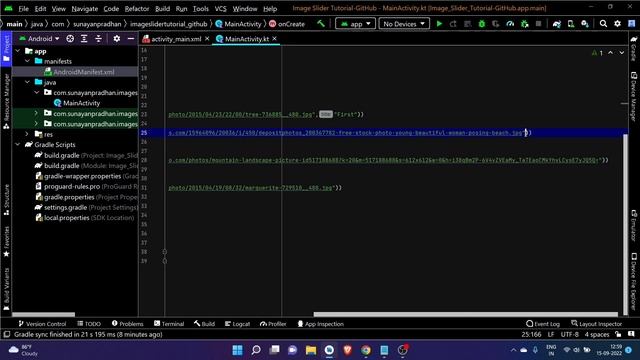Open the Android project view dropdown
The width and height of the screenshot is (640, 360).
(x=40, y=38)
